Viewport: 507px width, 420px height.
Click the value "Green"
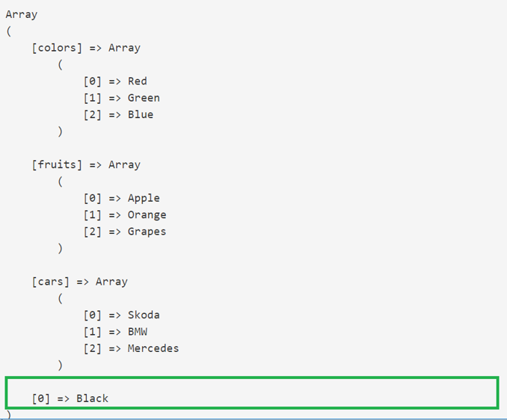pyautogui.click(x=144, y=98)
